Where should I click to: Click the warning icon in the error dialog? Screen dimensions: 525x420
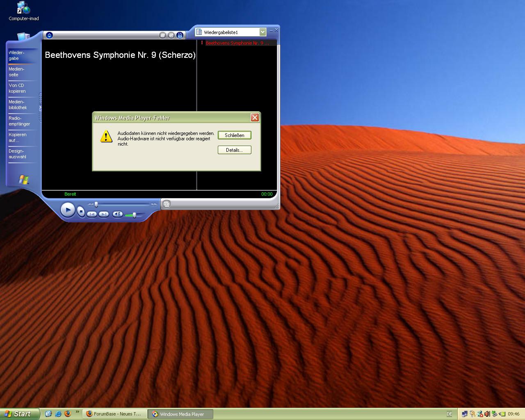(106, 137)
